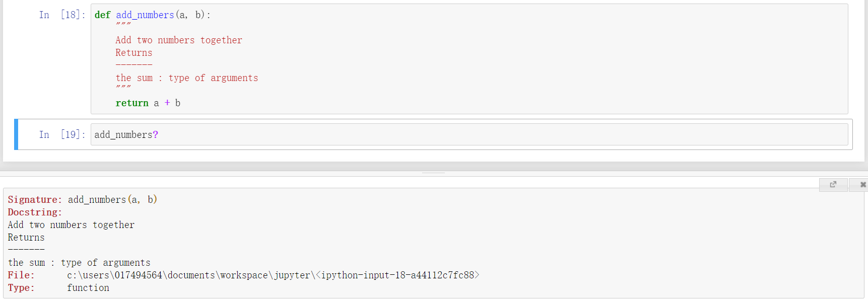Screen dimensions: 868x302
Task: Focus the add_numbers? input cell
Action: [x=469, y=134]
